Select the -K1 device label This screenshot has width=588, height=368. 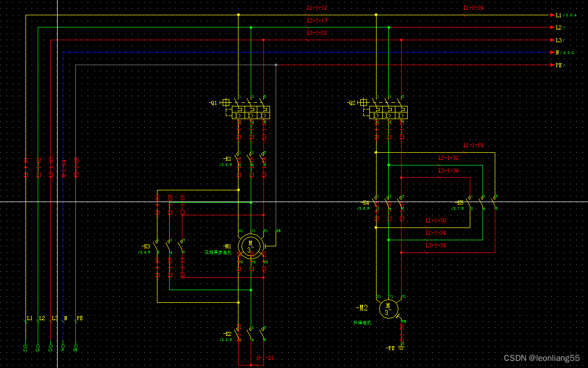click(x=227, y=159)
